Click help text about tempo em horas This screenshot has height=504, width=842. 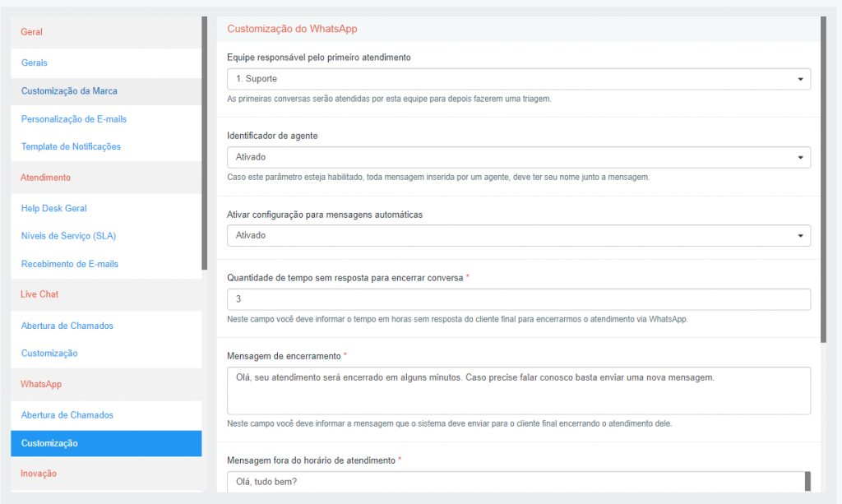(457, 319)
